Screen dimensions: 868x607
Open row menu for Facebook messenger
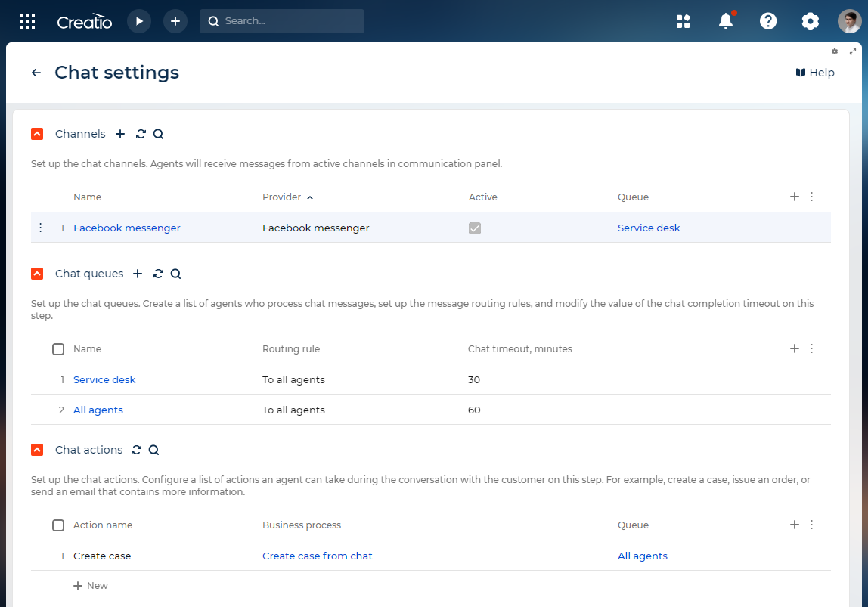[40, 228]
